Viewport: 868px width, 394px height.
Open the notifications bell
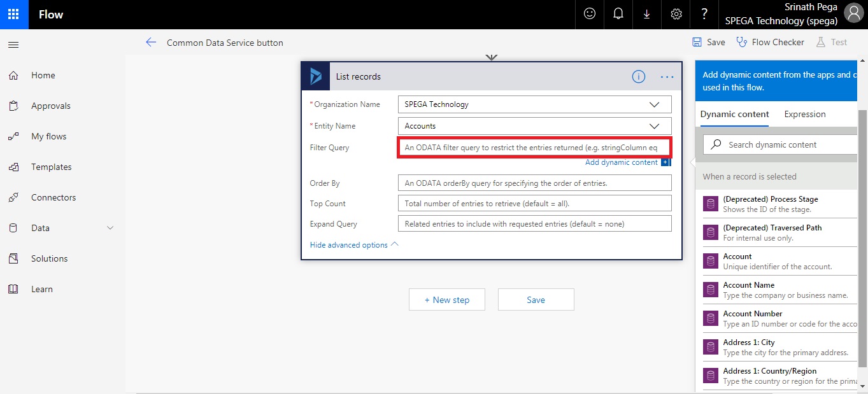pos(618,14)
